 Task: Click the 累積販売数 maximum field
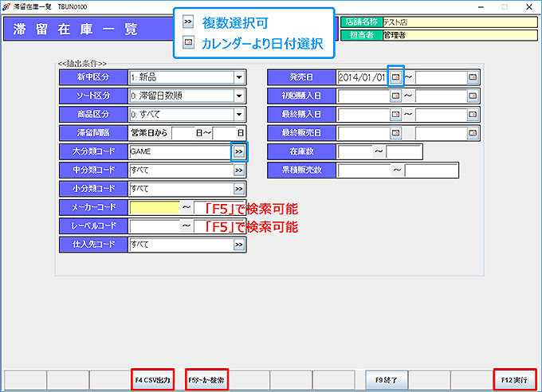point(431,171)
